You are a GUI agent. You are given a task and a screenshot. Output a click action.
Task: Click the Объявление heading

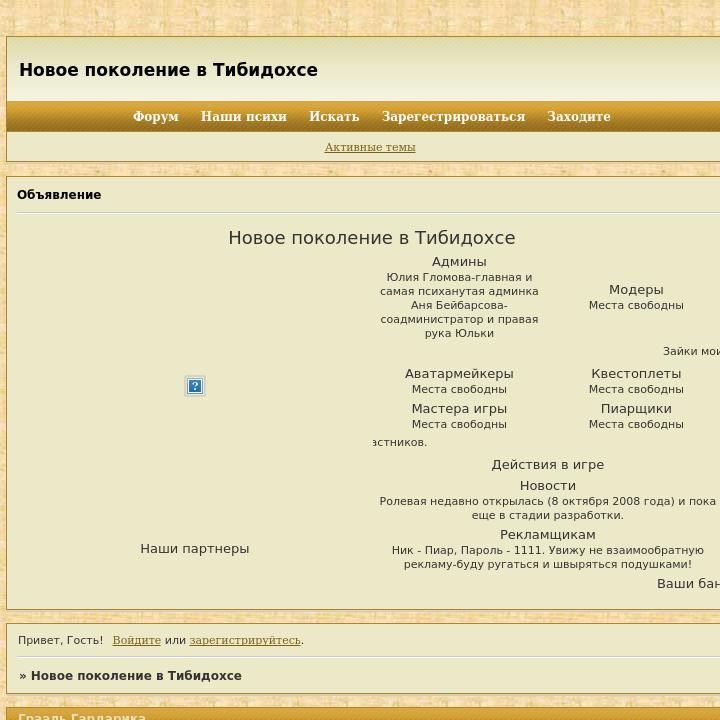[x=59, y=195]
